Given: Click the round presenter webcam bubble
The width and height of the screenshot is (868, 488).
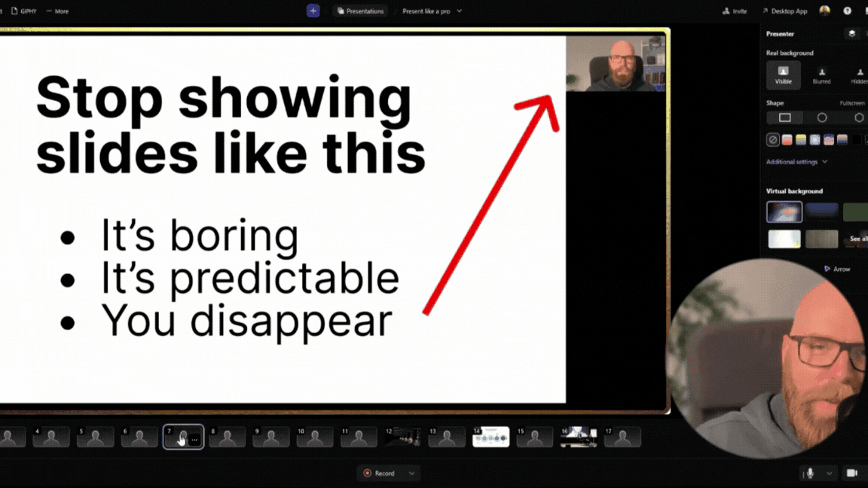Looking at the screenshot, I should click(767, 358).
